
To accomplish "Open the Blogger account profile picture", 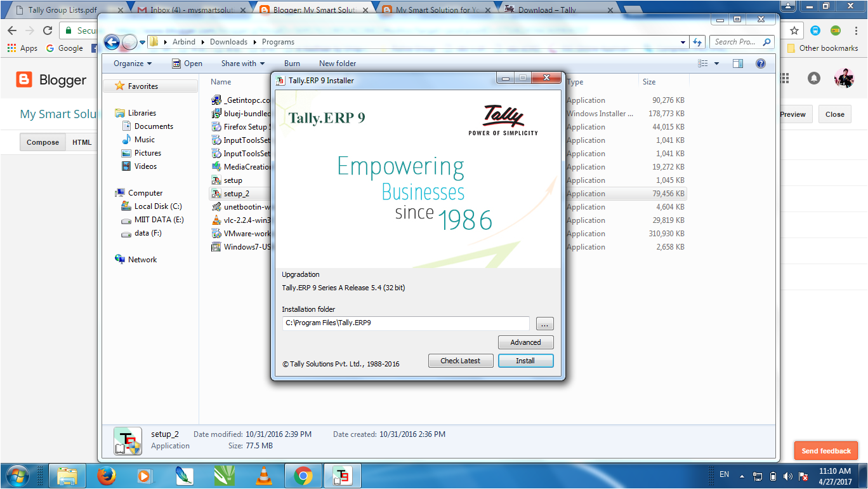I will click(844, 78).
